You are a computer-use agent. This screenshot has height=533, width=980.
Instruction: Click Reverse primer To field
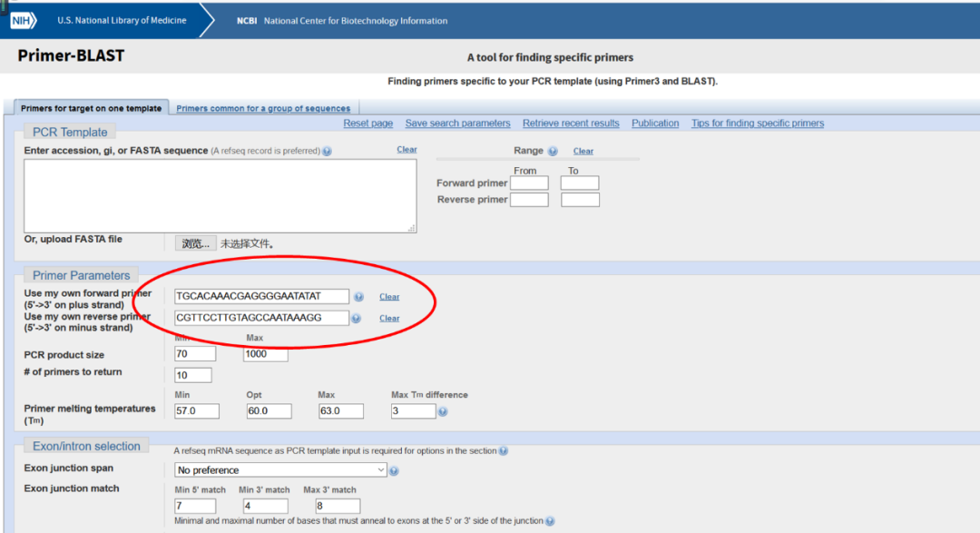point(580,200)
